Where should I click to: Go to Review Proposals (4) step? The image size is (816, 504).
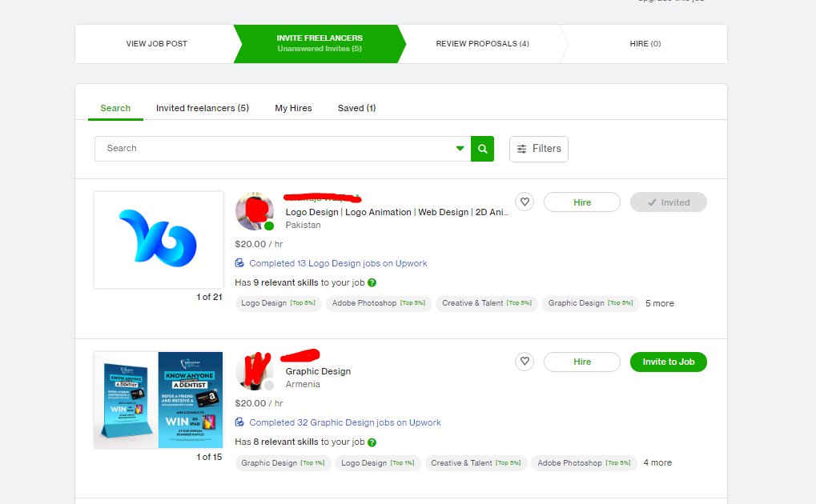tap(482, 44)
